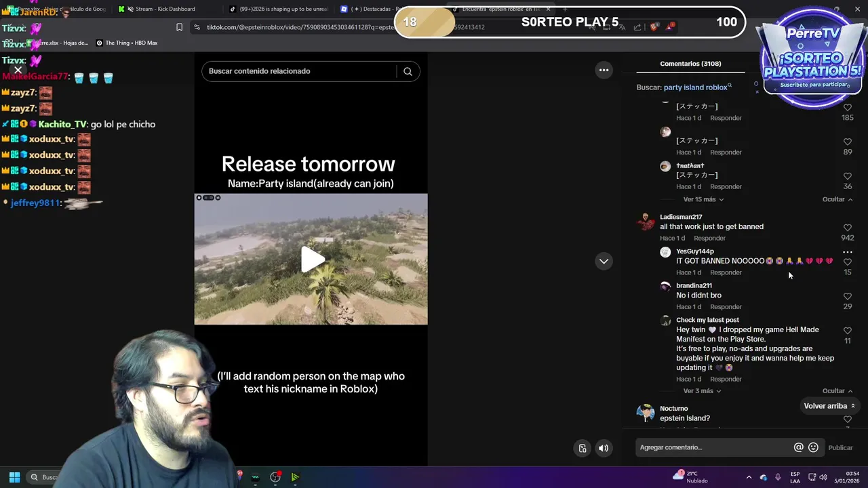Expand 'Ver 3 más' replies
Screen dimensions: 868x488
702,391
